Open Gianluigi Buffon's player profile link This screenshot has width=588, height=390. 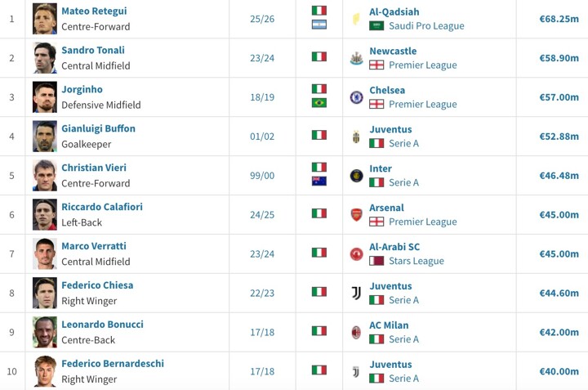98,128
